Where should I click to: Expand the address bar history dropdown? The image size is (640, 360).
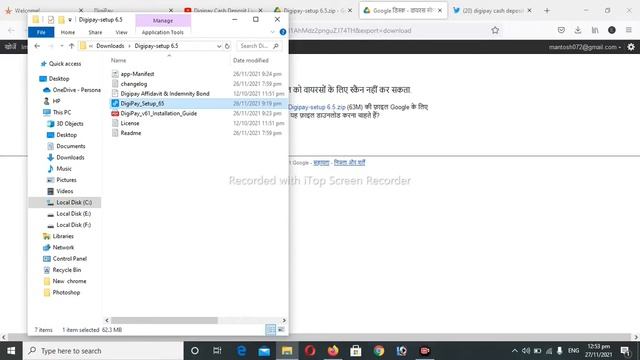click(x=219, y=46)
